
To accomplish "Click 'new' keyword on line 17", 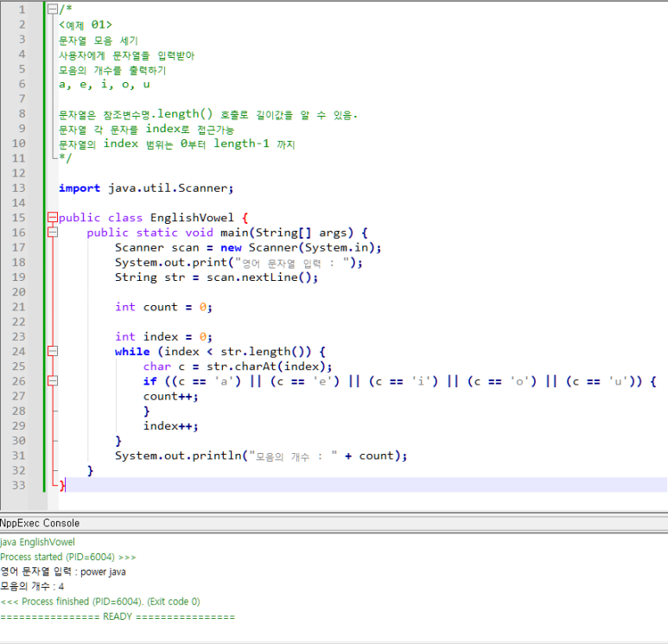I will pos(231,247).
